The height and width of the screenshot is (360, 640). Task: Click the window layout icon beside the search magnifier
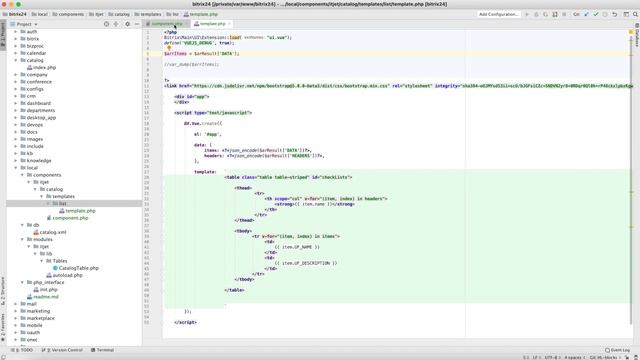tap(626, 14)
